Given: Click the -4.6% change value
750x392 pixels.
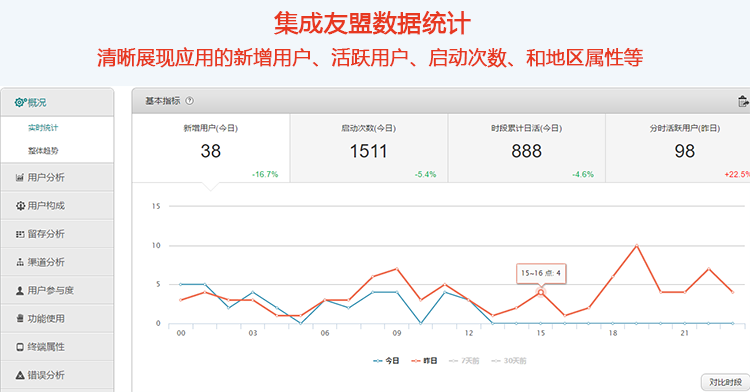Looking at the screenshot, I should pos(583,174).
